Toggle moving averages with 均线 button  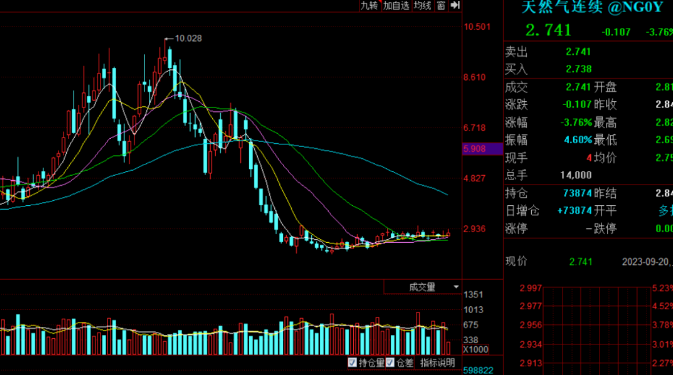pos(422,6)
